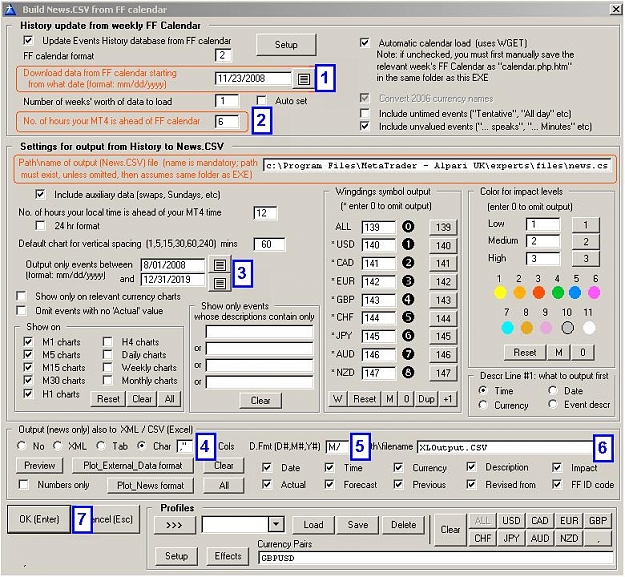The height and width of the screenshot is (577, 625).
Task: Click the NZD currency pair button
Action: [x=569, y=538]
